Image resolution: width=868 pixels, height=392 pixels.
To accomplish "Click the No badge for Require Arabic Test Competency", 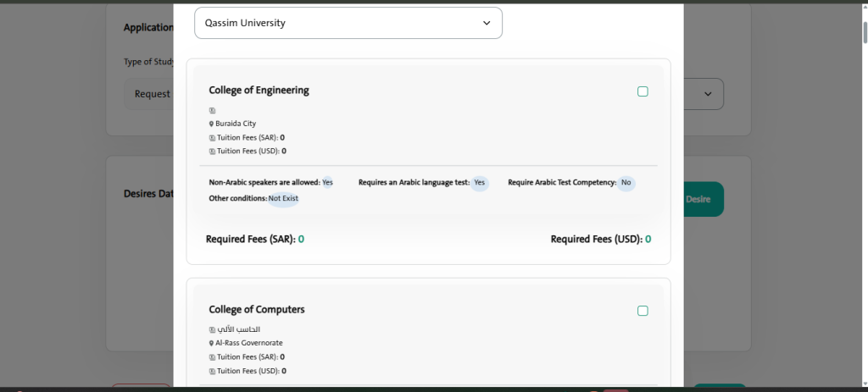I will [x=626, y=183].
